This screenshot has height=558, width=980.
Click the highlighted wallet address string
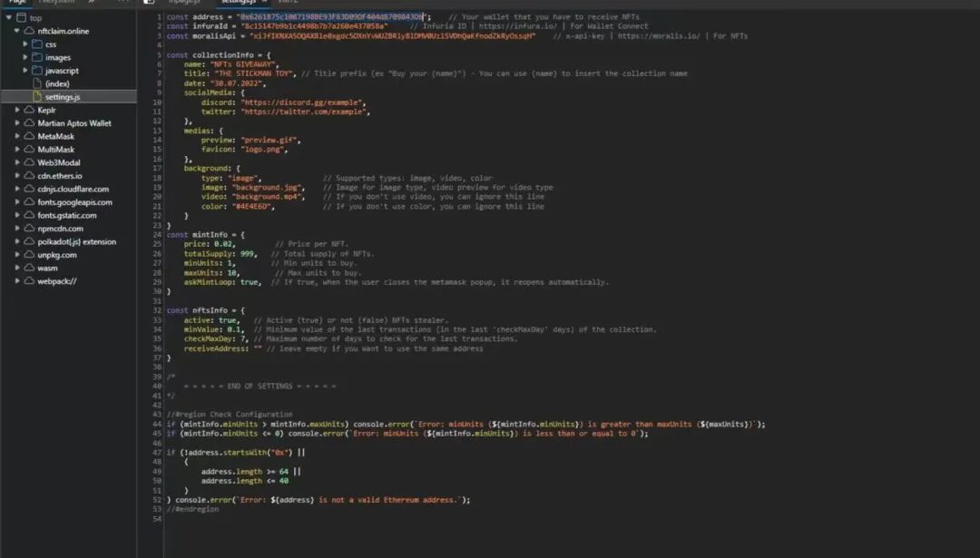click(x=332, y=17)
